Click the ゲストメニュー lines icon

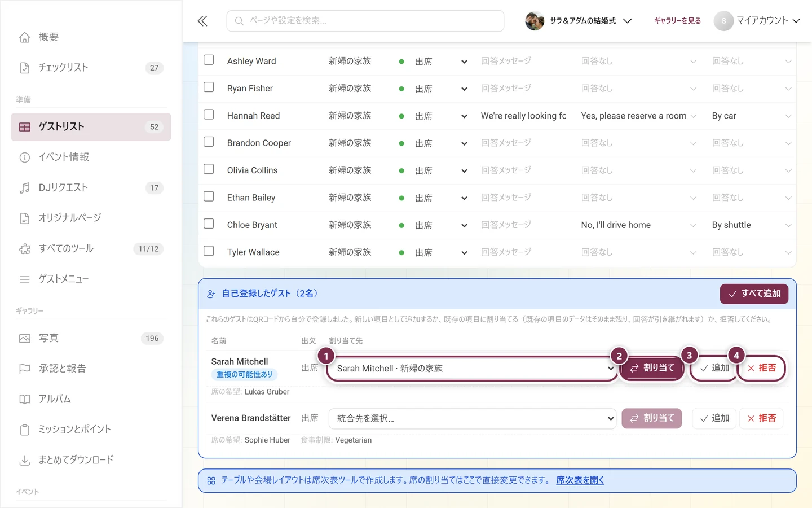point(25,279)
